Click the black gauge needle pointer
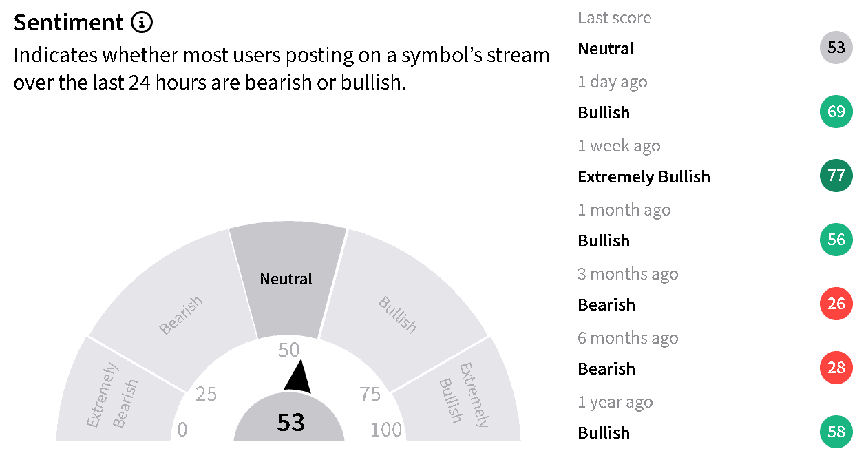Image resolution: width=868 pixels, height=462 pixels. pyautogui.click(x=297, y=377)
